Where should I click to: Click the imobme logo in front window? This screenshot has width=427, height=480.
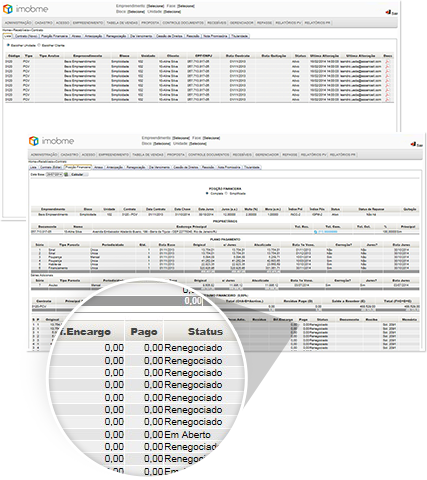pyautogui.click(x=51, y=141)
